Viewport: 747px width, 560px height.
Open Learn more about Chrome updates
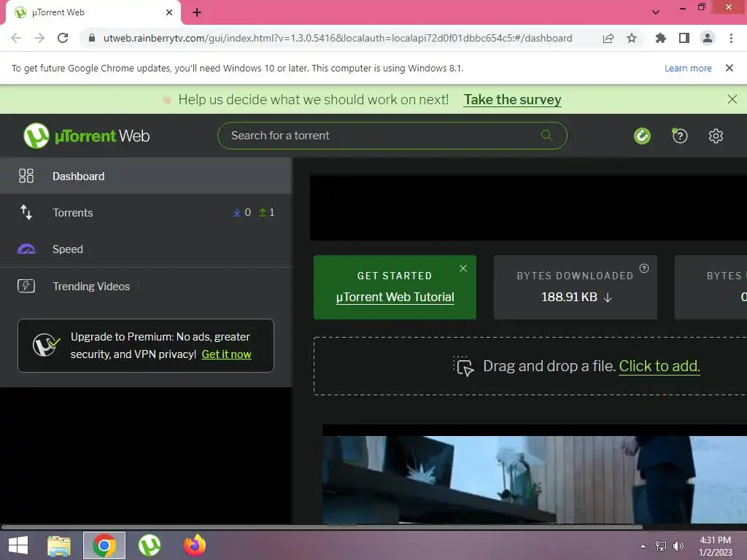[x=688, y=68]
